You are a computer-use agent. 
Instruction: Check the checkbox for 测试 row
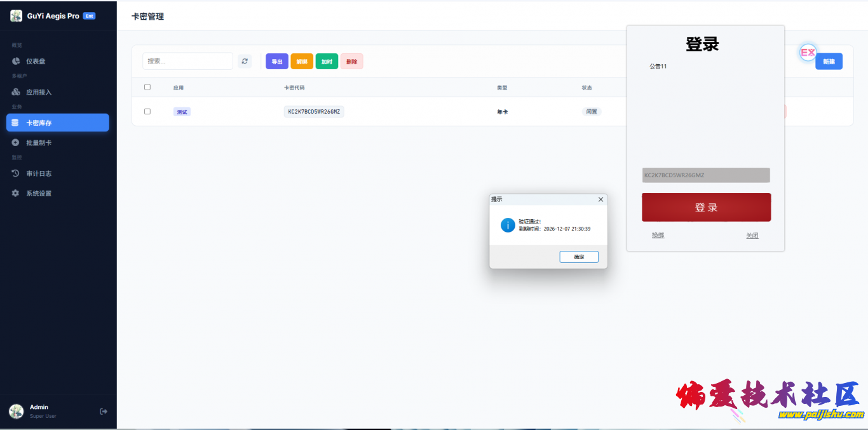147,111
